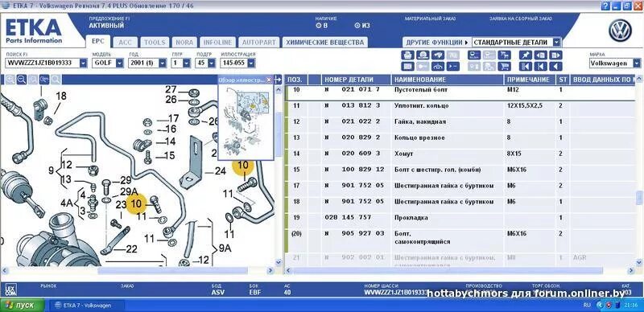The width and height of the screenshot is (644, 312).
Task: Click the small double-cart icon above the shopping cart
Action: point(504,55)
